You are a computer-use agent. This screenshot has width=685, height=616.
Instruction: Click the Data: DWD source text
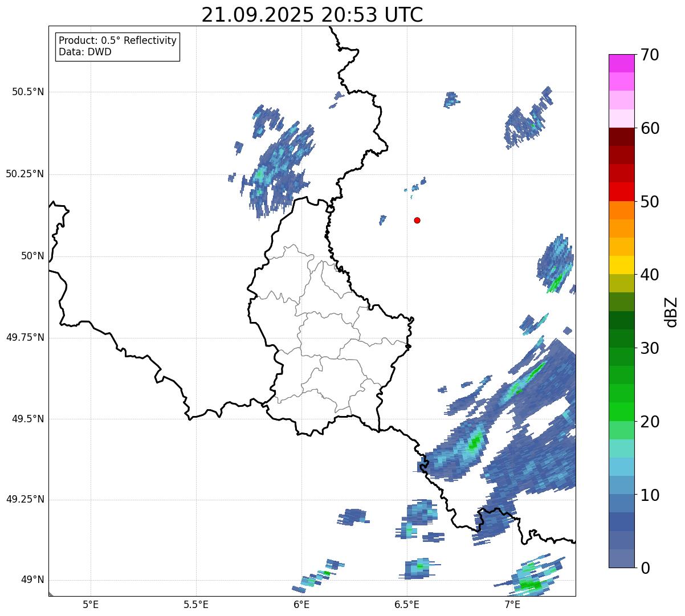85,52
